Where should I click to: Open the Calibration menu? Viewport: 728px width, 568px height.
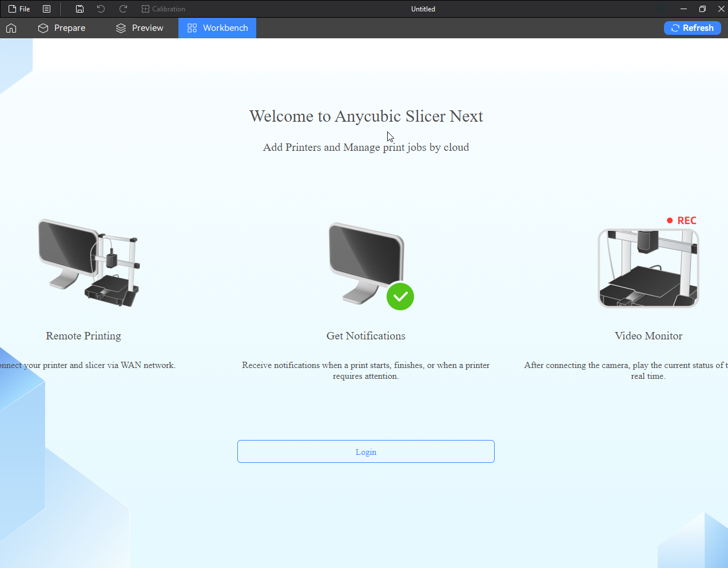tap(164, 9)
